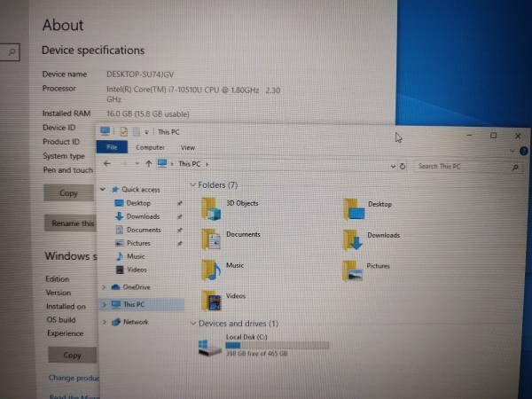Click the Local Disk (C:) usage bar
The image size is (532, 399).
(277, 346)
